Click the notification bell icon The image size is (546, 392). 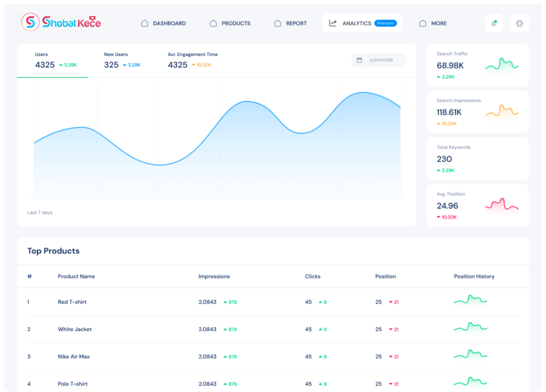[494, 23]
